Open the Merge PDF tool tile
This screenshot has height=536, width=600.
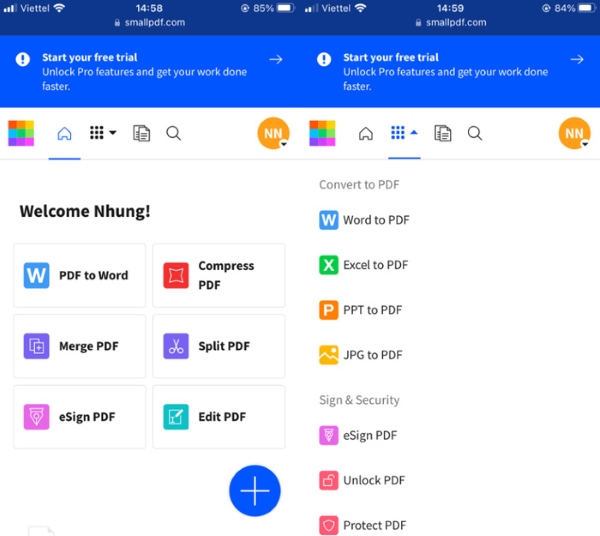tap(80, 346)
